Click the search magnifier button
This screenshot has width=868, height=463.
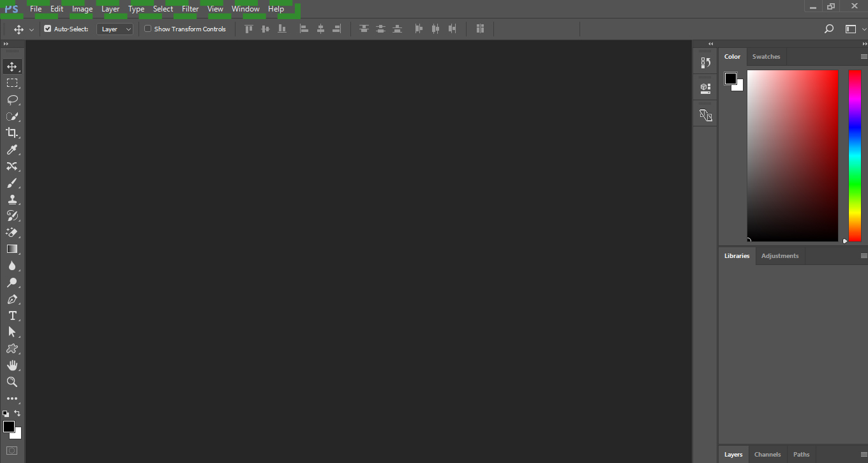coord(829,29)
